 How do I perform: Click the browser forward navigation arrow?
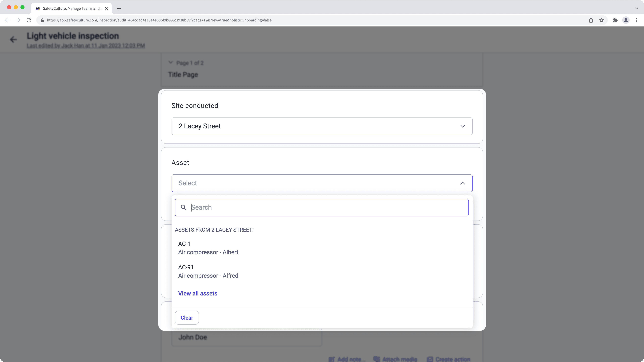click(18, 20)
